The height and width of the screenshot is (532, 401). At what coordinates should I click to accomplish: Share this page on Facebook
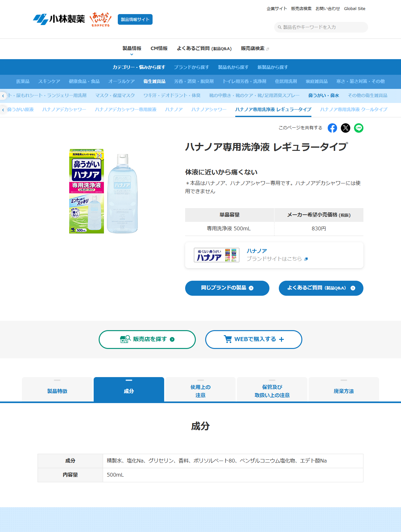(x=332, y=128)
